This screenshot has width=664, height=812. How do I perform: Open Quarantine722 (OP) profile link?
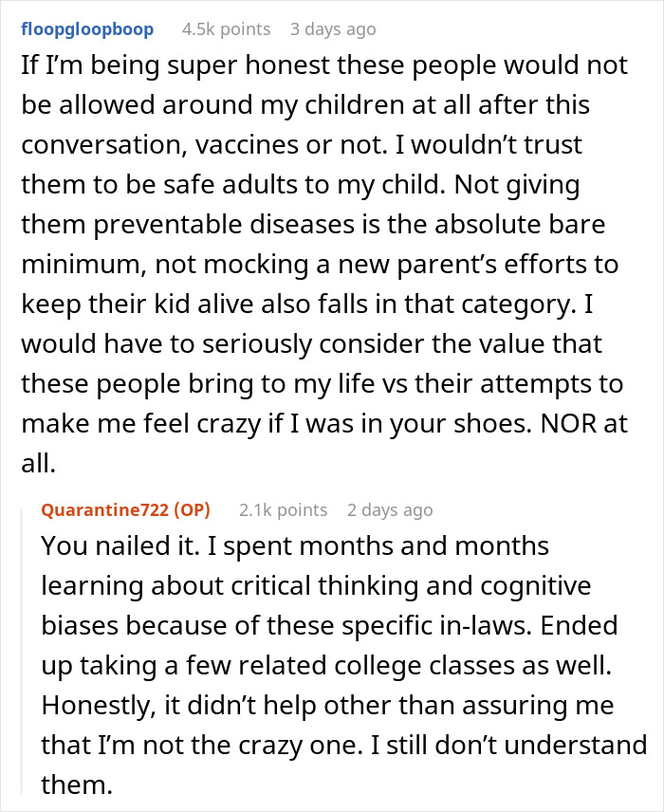(x=126, y=510)
